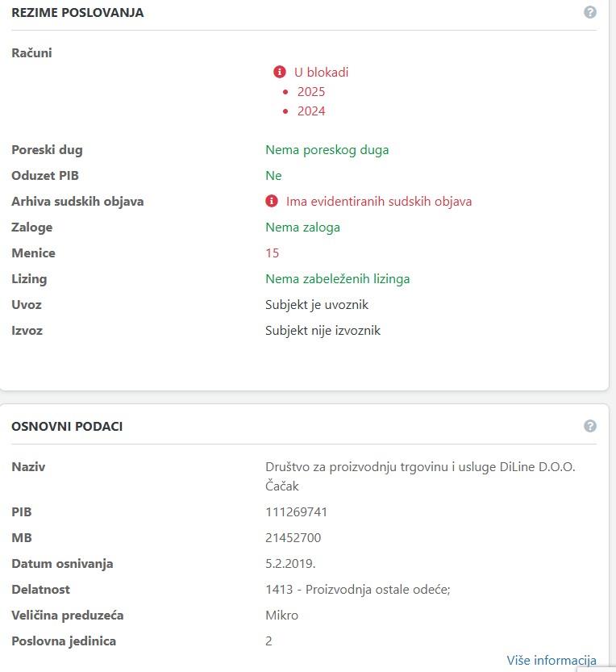Click Nema poreskog duga status
Image resolution: width=616 pixels, height=672 pixels.
point(327,149)
